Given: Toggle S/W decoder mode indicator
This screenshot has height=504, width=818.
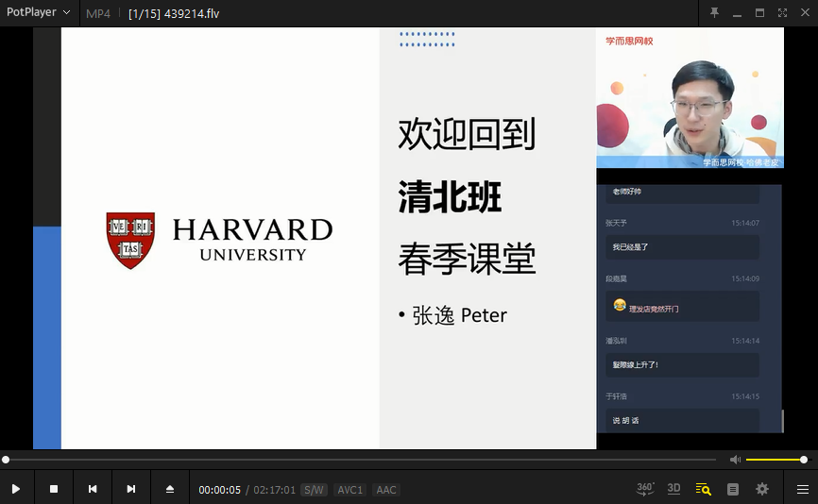Looking at the screenshot, I should point(314,490).
